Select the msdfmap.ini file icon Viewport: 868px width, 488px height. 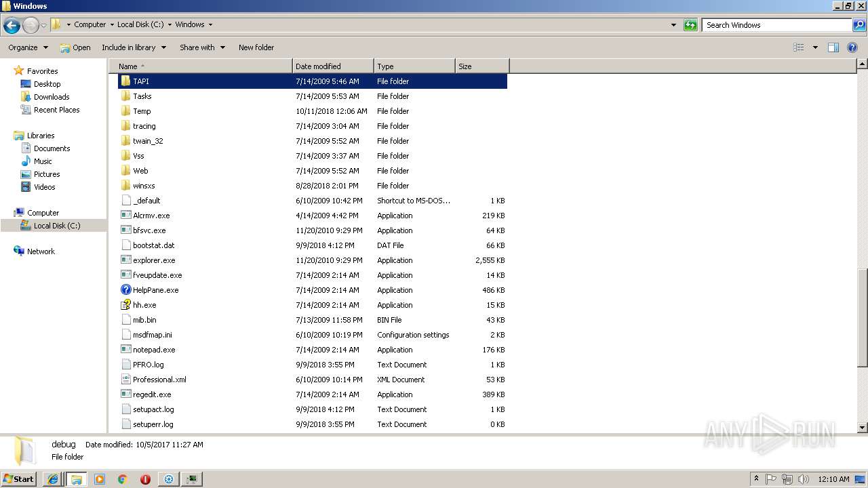tap(125, 335)
